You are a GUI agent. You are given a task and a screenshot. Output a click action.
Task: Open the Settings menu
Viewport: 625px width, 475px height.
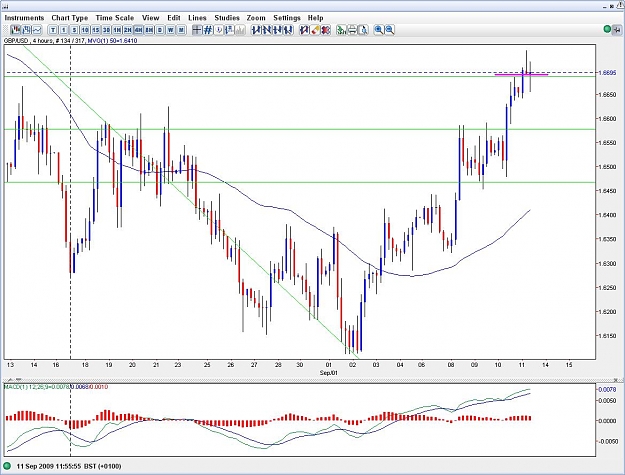pyautogui.click(x=287, y=18)
